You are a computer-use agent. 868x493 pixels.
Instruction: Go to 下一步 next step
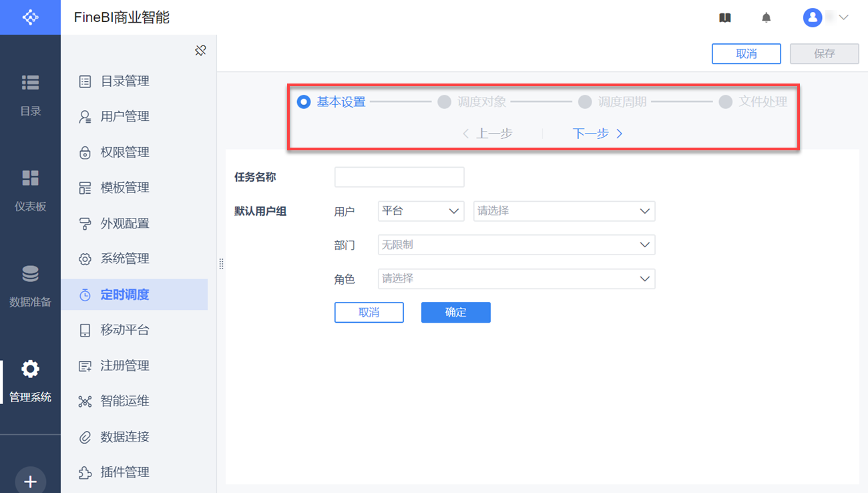(x=598, y=134)
